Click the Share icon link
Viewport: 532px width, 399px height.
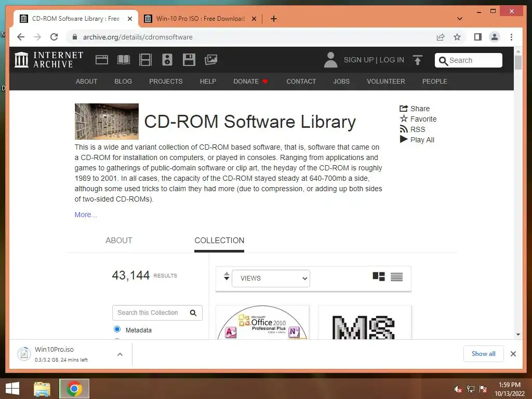coord(415,109)
